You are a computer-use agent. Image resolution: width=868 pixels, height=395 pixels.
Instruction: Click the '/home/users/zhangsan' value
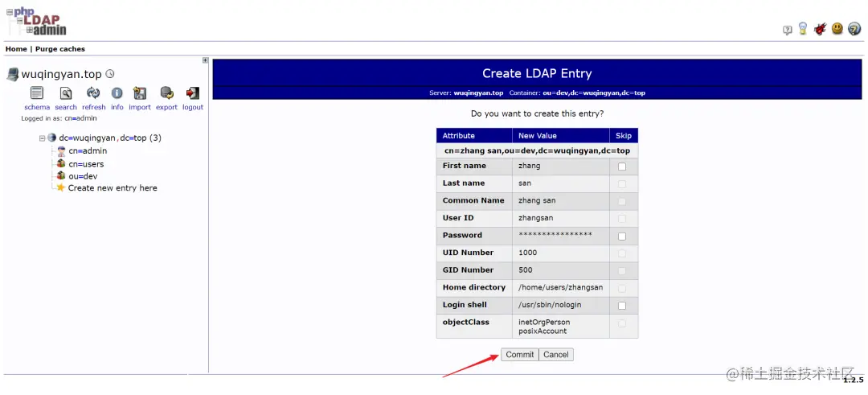pyautogui.click(x=561, y=287)
